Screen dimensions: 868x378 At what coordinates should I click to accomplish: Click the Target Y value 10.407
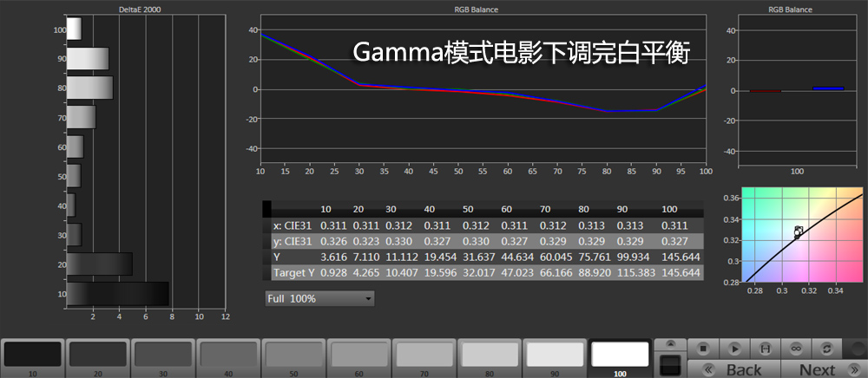tap(401, 272)
